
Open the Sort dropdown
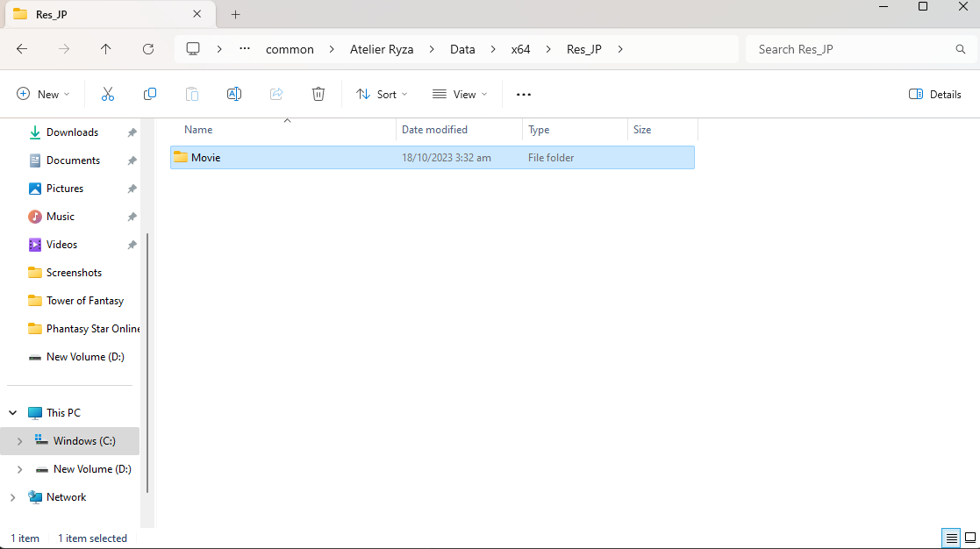click(382, 95)
